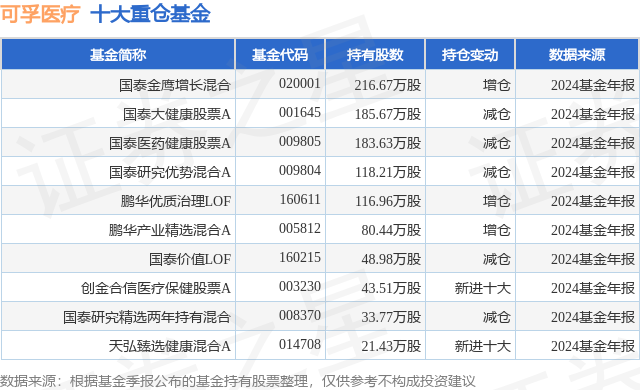The height and width of the screenshot is (390, 640).
Task: Click the 可孚医疗 title text
Action: (40, 14)
